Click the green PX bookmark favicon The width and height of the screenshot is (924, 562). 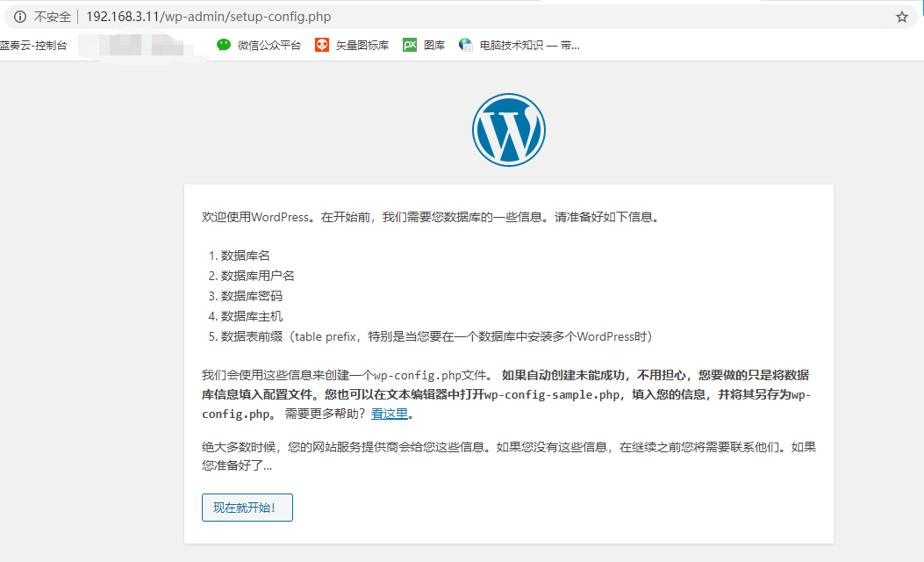410,45
